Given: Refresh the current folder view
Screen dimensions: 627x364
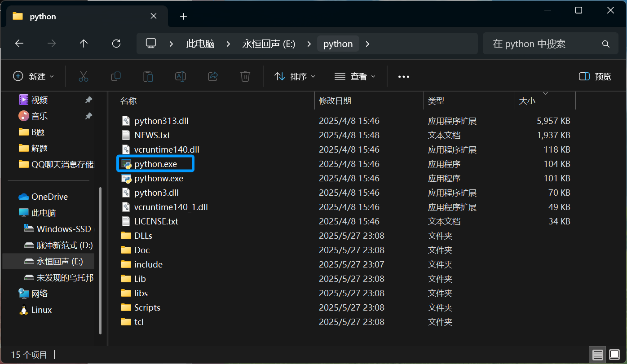Looking at the screenshot, I should click(116, 44).
